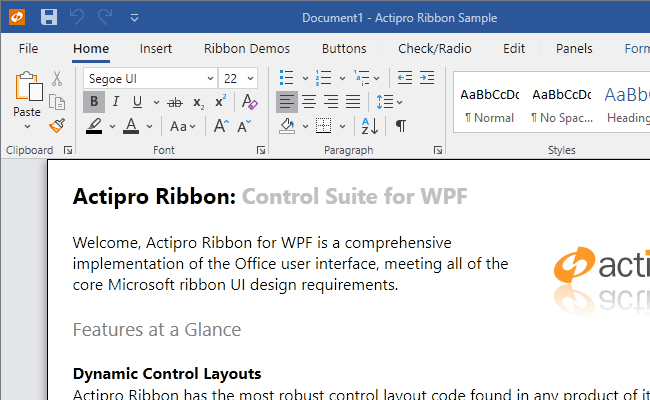Switch to the Insert tab
650x400 pixels.
155,48
